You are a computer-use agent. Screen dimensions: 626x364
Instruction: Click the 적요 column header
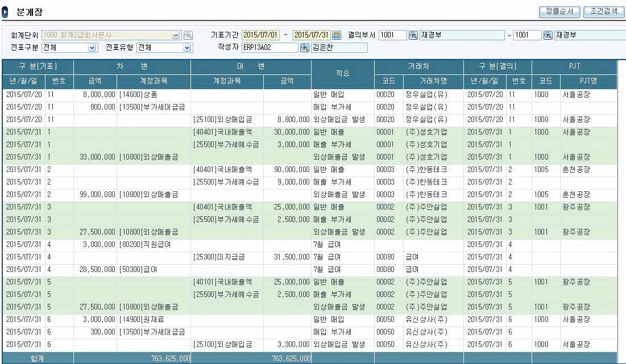[342, 74]
